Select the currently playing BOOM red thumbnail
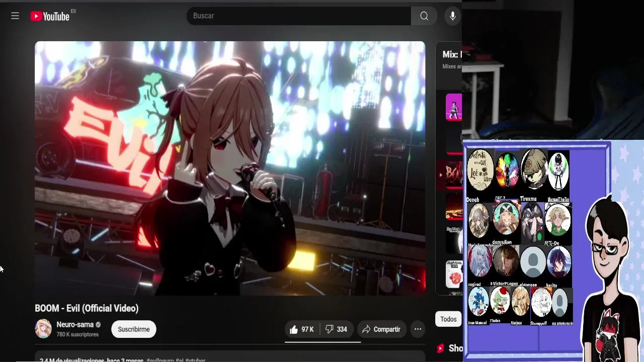This screenshot has width=644, height=362. tap(454, 175)
